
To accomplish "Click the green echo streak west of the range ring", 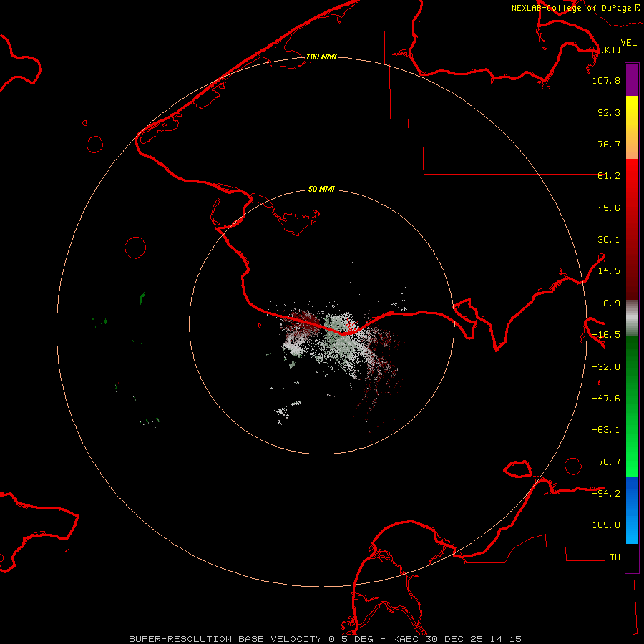I will [142, 298].
